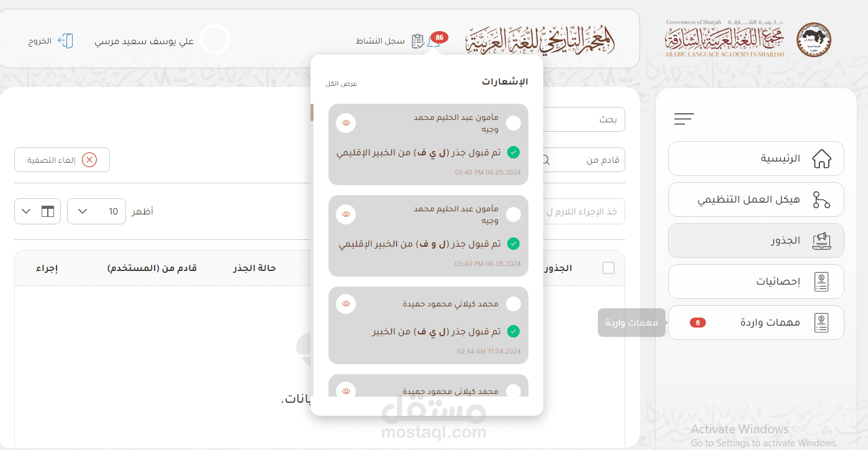Open the activity log clipboard icon
This screenshot has height=450, width=868.
point(418,41)
